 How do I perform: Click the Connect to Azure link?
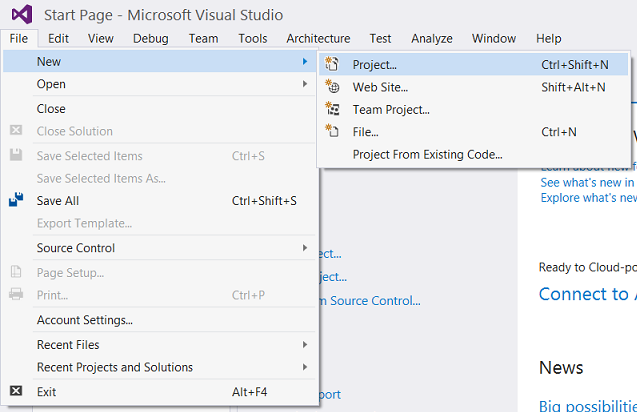coord(586,294)
